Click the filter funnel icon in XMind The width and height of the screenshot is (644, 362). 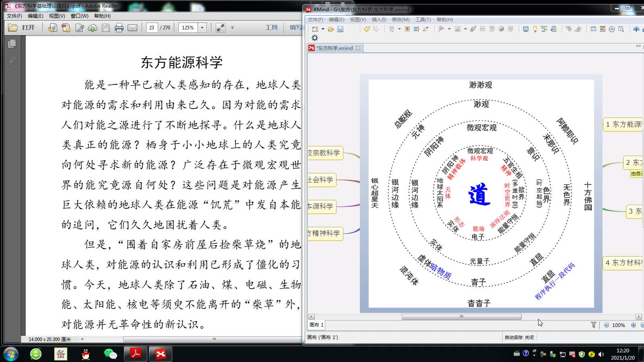[x=594, y=325]
